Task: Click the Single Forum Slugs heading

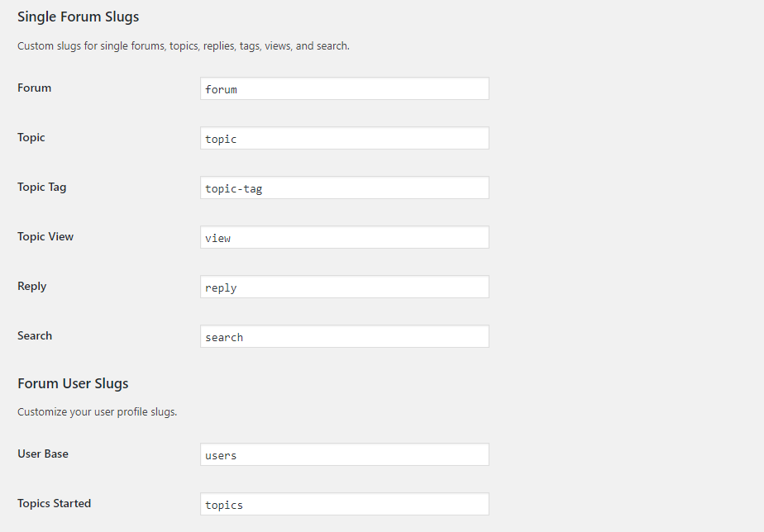Action: [x=78, y=17]
